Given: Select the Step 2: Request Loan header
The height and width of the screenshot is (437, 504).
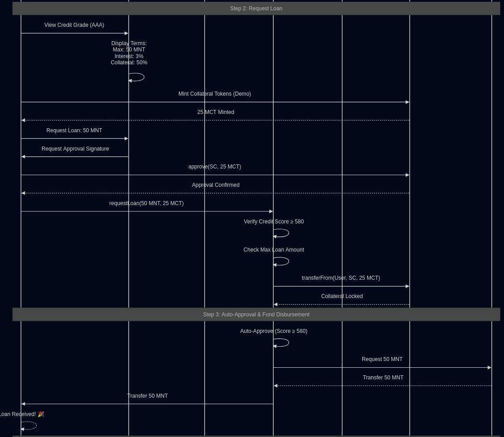Looking at the screenshot, I should 256,8.
